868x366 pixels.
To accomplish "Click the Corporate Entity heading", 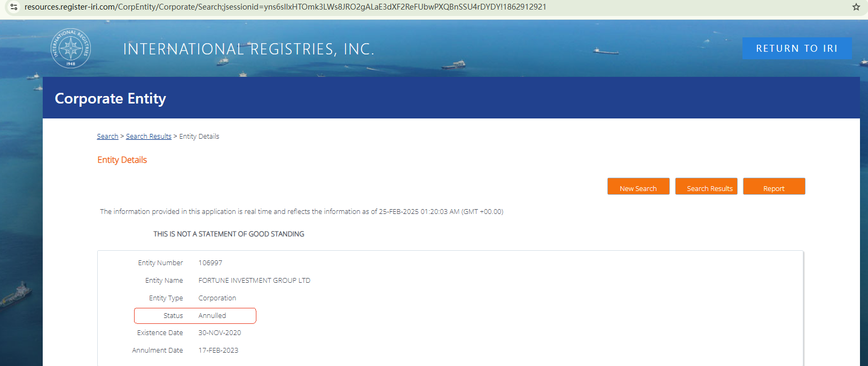I will pos(111,99).
